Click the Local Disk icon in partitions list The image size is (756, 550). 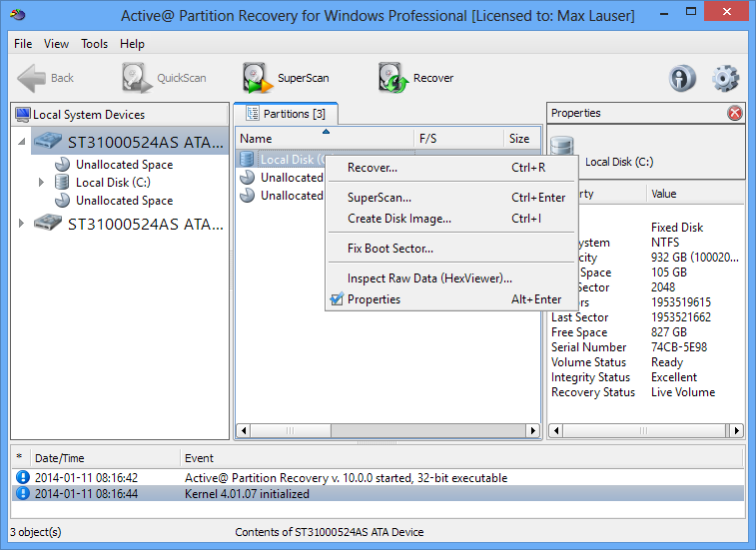click(x=247, y=159)
